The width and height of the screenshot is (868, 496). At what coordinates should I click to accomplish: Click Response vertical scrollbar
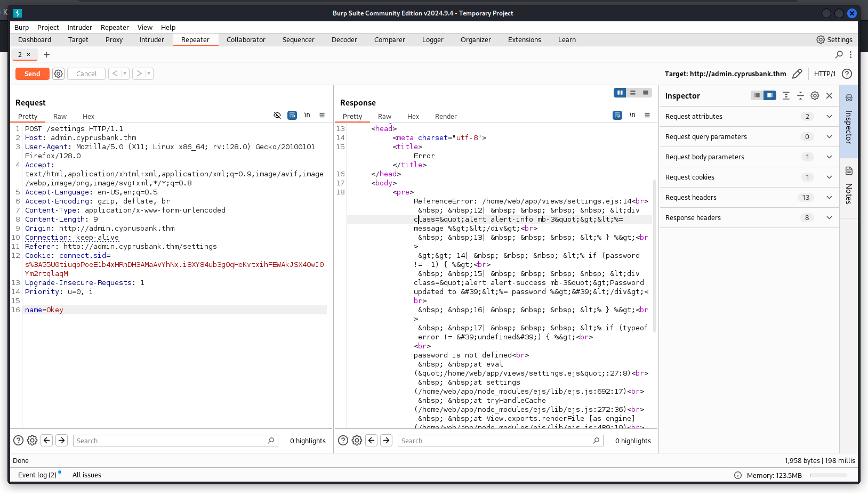point(655,256)
